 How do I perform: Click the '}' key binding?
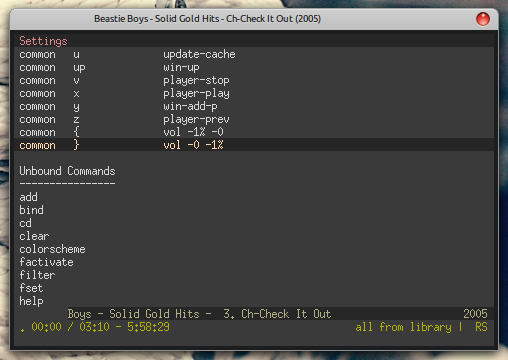pos(76,145)
